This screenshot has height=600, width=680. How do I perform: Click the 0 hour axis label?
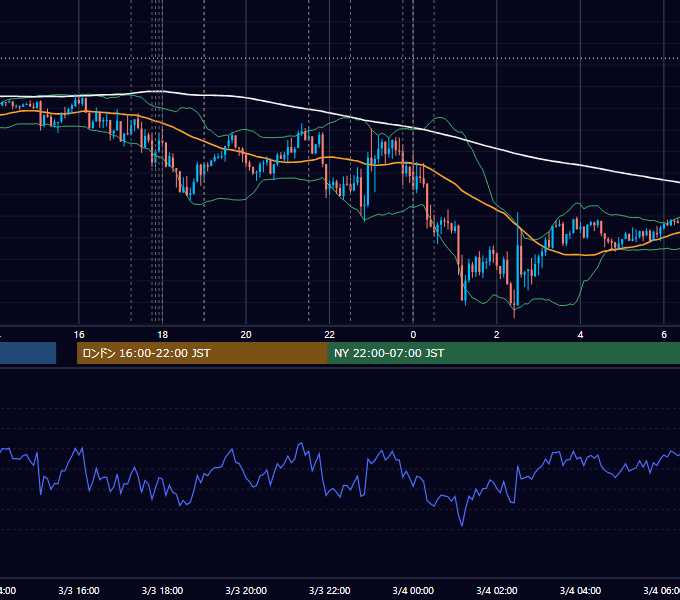click(413, 335)
